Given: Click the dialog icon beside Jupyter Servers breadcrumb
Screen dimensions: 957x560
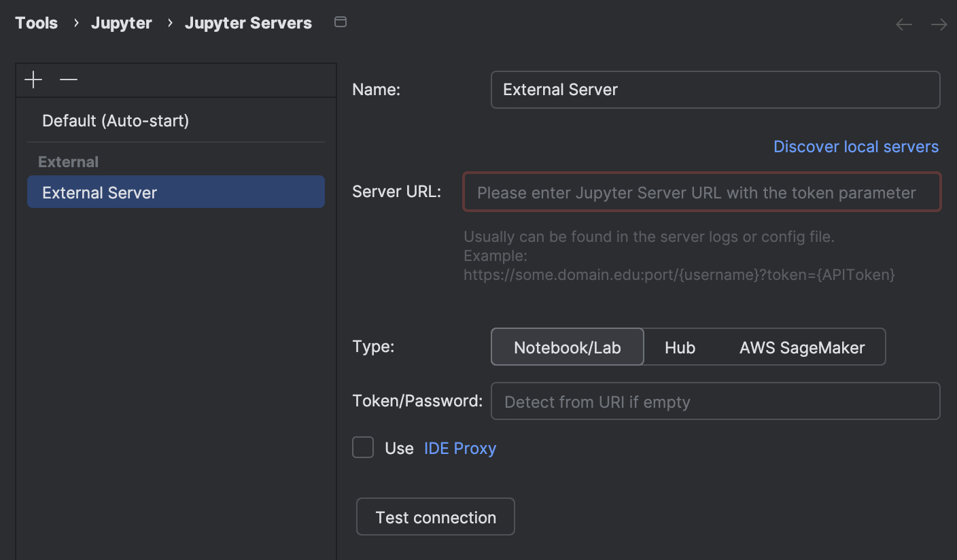Looking at the screenshot, I should click(x=340, y=22).
